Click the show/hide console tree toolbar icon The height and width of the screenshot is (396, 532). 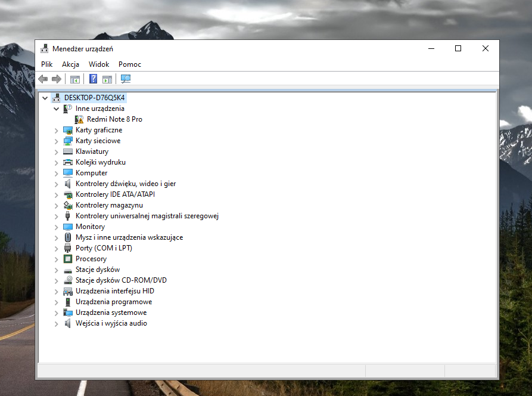tap(75, 79)
